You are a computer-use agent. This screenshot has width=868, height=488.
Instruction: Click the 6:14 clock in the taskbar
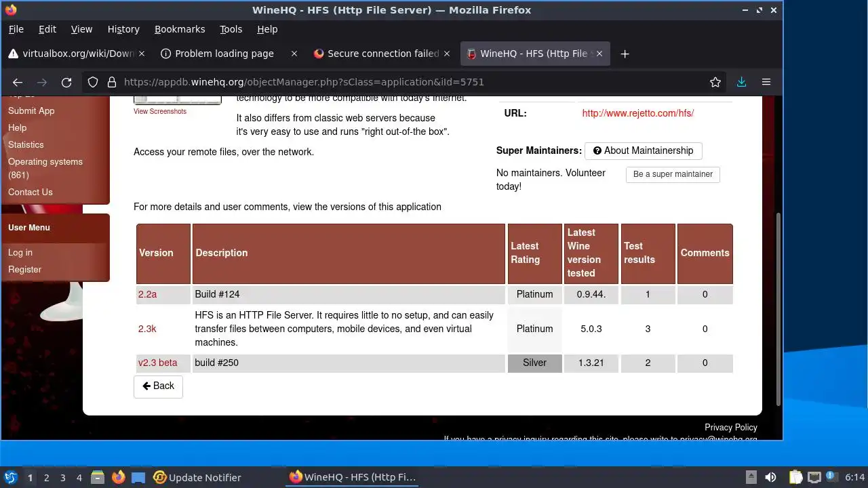click(x=854, y=477)
